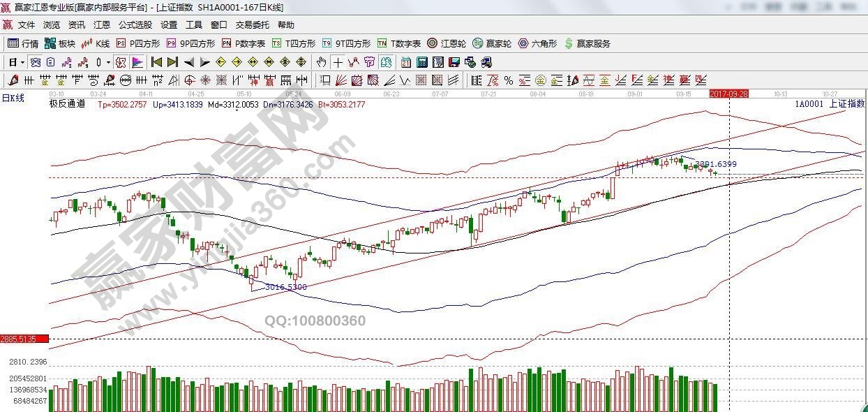Toggle the highlighted flag indicator button
The height and width of the screenshot is (412, 868).
[137, 62]
